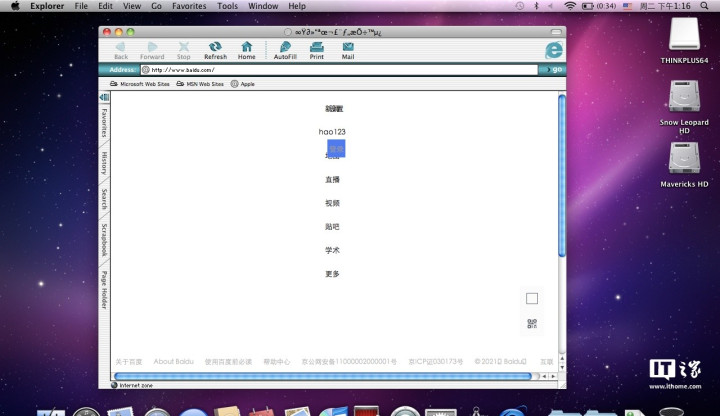Screen dimensions: 720x416
Task: Open the Search side tab
Action: [x=104, y=199]
